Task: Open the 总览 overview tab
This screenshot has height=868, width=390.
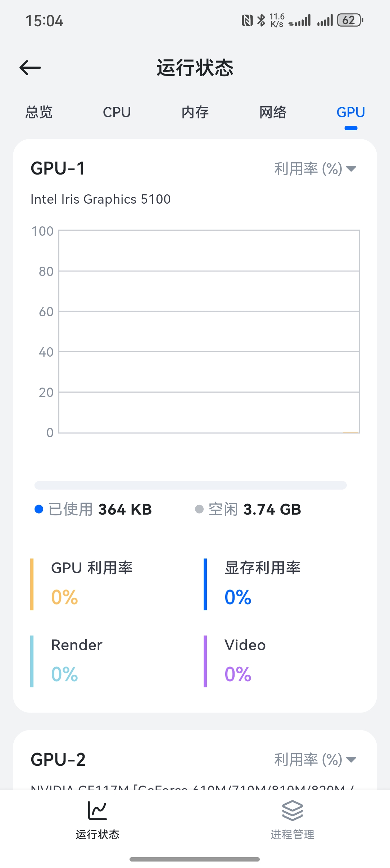Action: [x=39, y=112]
